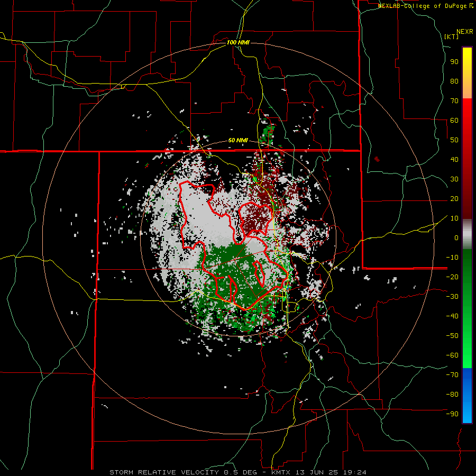Click the 90 value on the velocity scale
The height and width of the screenshot is (476, 476).
454,62
